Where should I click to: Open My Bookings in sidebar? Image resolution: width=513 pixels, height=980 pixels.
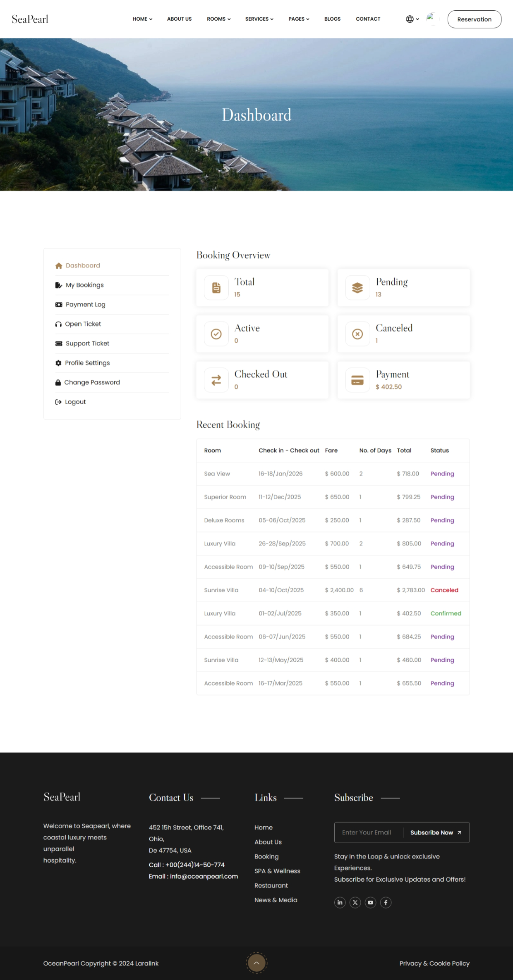click(x=84, y=285)
